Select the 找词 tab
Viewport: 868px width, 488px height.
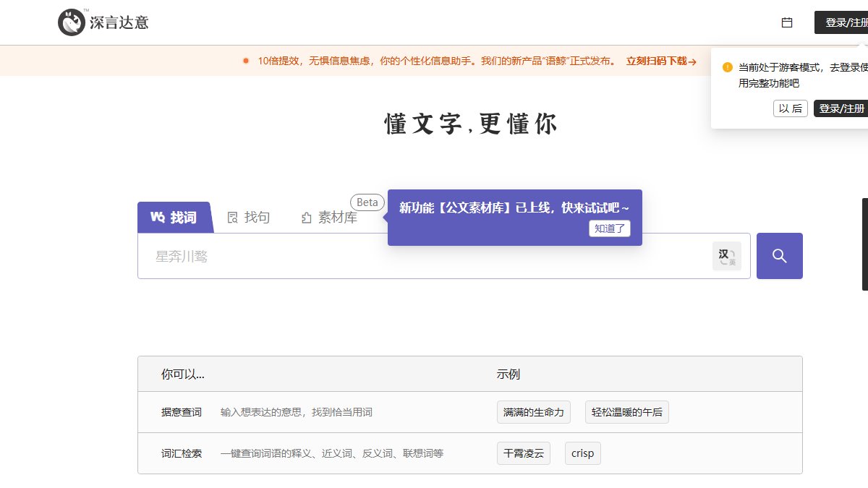coord(174,217)
